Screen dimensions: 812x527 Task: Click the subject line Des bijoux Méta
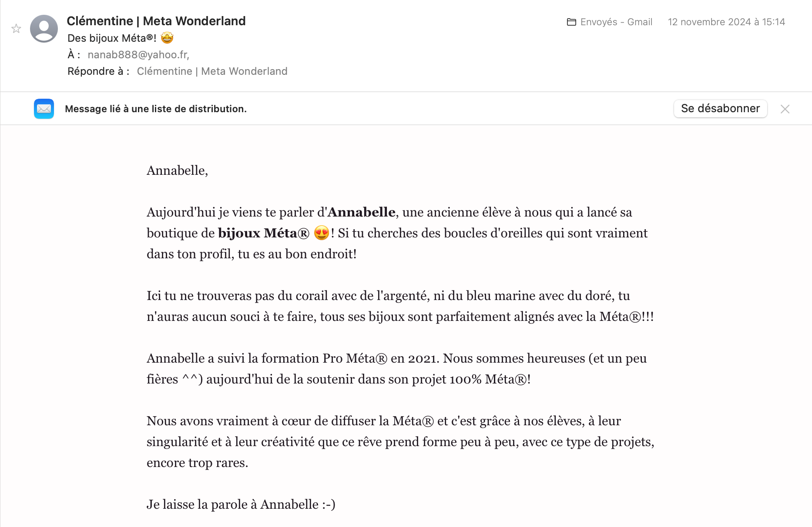(112, 38)
